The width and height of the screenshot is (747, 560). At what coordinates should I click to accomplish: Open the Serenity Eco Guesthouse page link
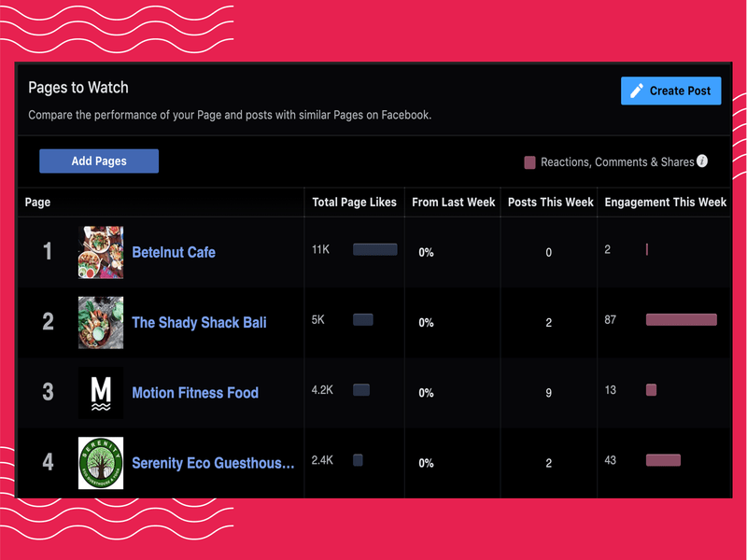(x=213, y=463)
